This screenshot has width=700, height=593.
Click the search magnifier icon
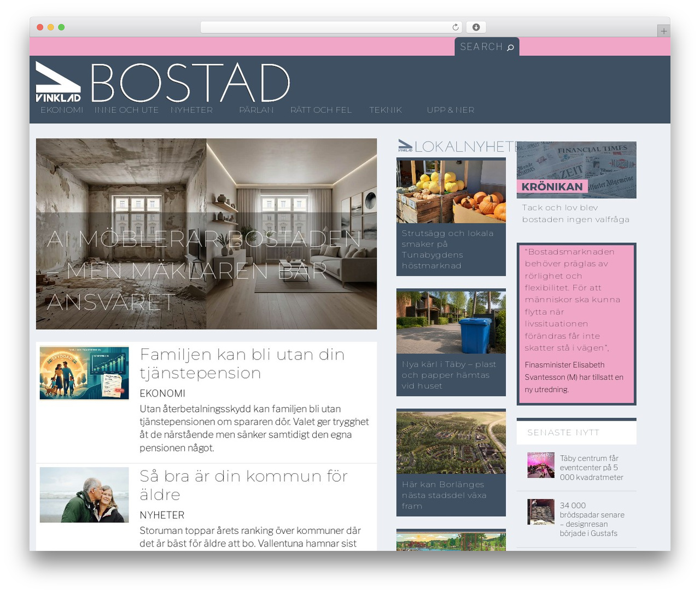pyautogui.click(x=510, y=48)
